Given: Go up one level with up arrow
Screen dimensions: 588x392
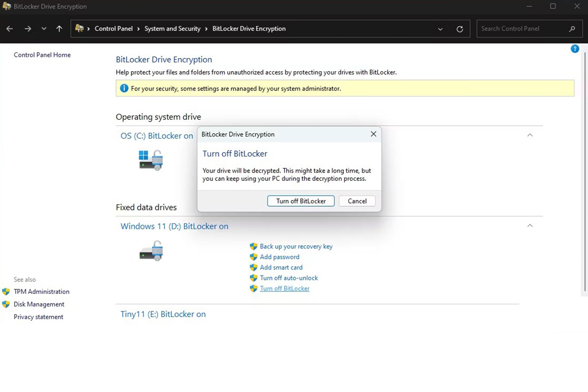Looking at the screenshot, I should click(59, 29).
